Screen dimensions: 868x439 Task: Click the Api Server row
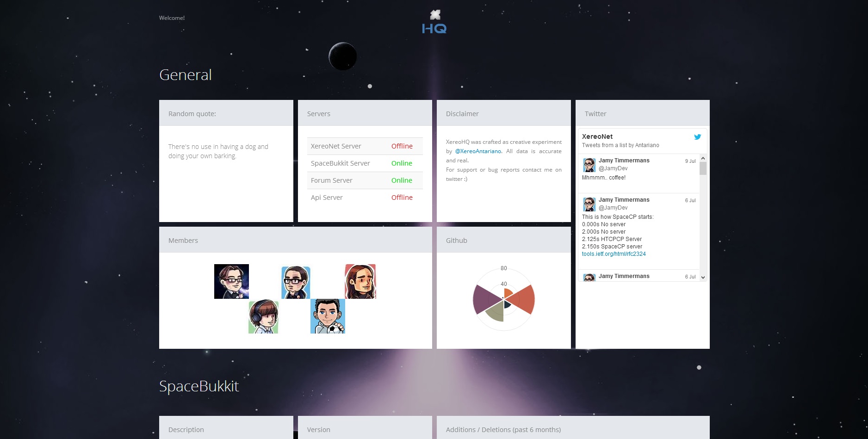[365, 198]
